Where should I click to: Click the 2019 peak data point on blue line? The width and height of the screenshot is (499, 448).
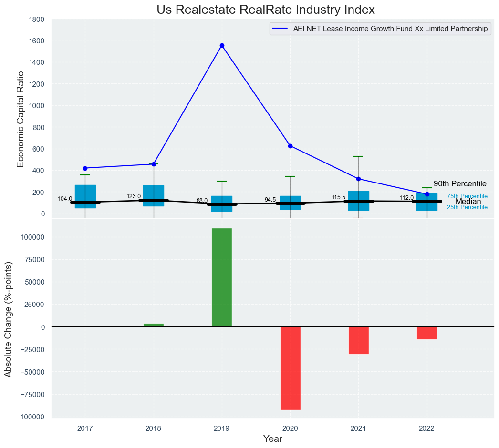[x=222, y=45]
